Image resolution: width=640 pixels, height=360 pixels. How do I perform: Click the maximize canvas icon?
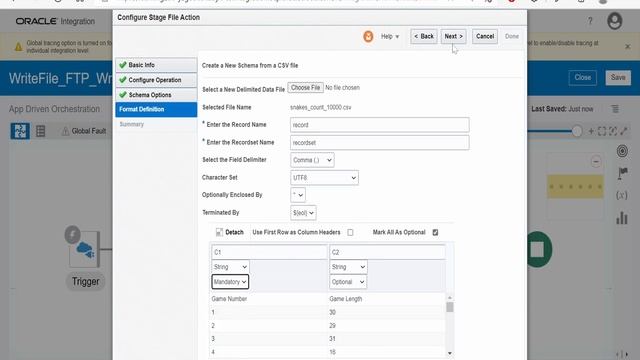pyautogui.click(x=624, y=131)
